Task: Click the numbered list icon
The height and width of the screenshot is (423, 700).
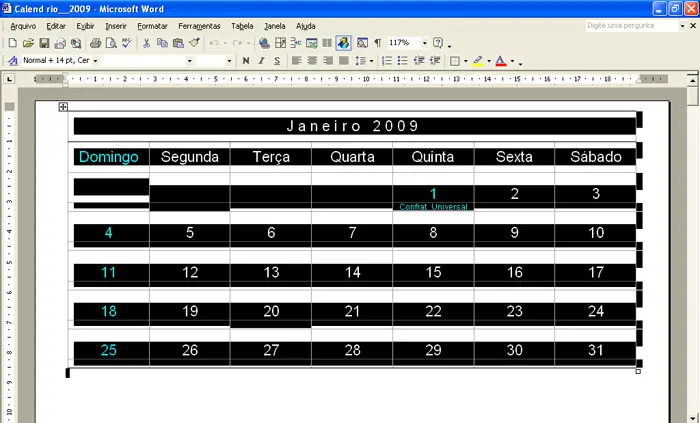Action: pos(386,61)
